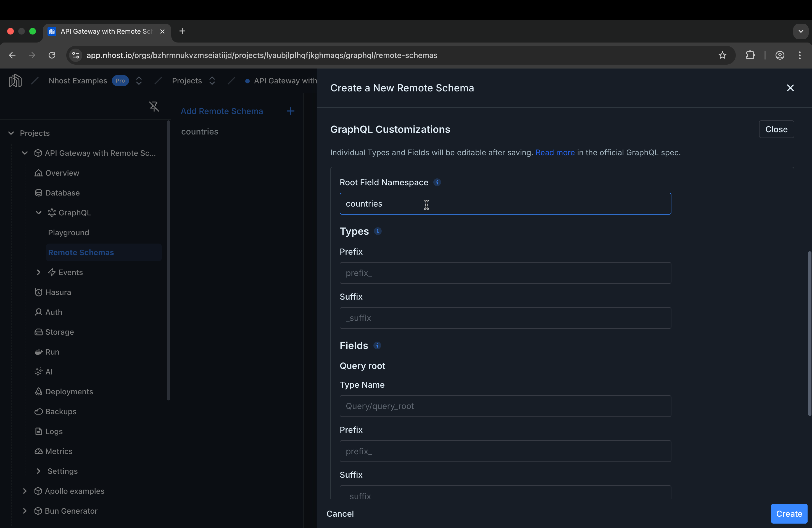Open the Database section in the sidebar
812x528 pixels.
click(x=62, y=193)
